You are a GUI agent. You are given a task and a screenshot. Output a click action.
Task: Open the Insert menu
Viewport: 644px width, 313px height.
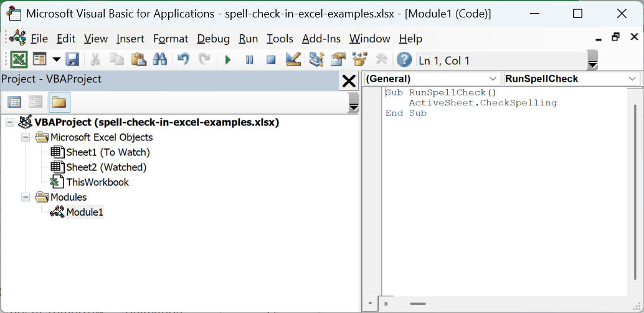[130, 39]
